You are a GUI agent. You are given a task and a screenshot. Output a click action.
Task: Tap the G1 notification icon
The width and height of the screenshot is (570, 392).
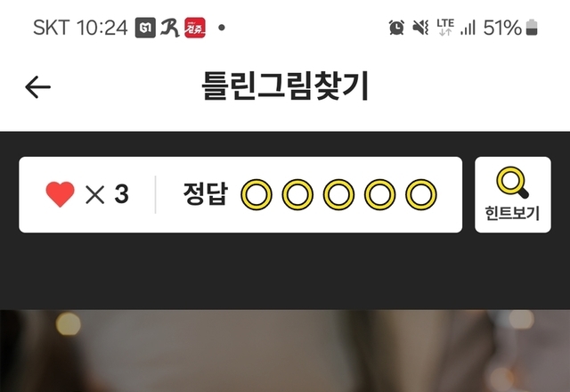click(145, 28)
